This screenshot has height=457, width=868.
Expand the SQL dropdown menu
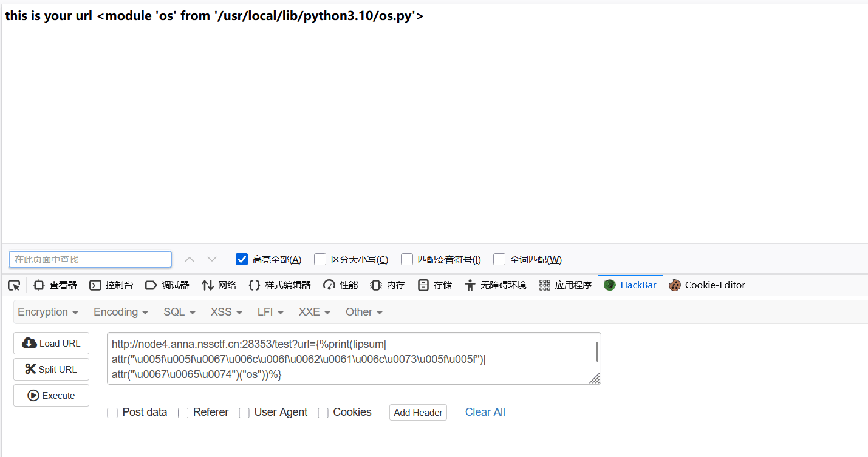(179, 312)
